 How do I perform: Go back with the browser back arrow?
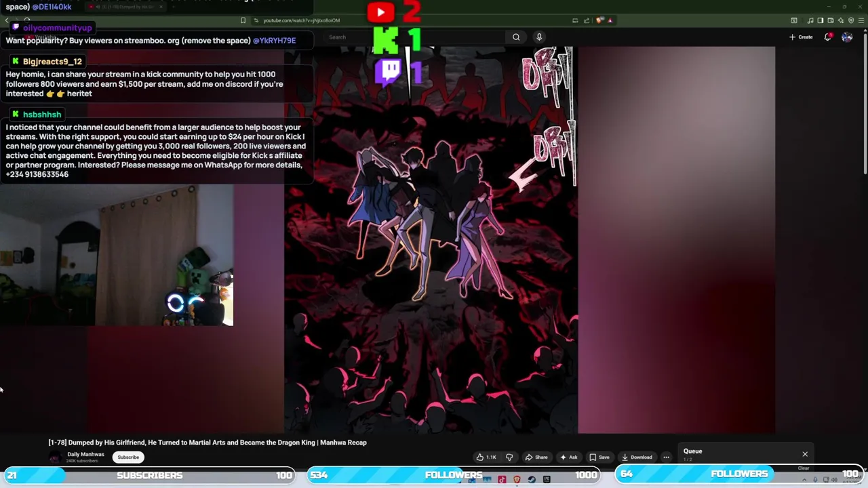pyautogui.click(x=7, y=20)
